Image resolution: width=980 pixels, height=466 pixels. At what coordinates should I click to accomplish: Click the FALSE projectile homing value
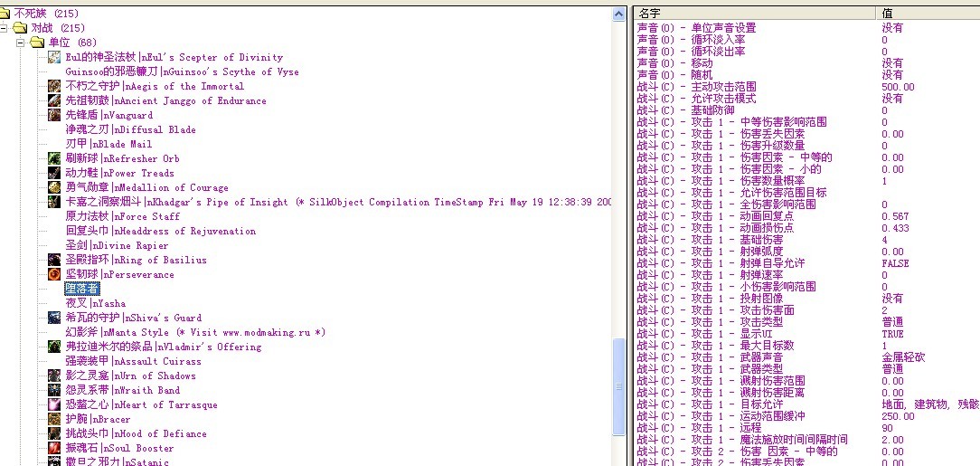895,263
